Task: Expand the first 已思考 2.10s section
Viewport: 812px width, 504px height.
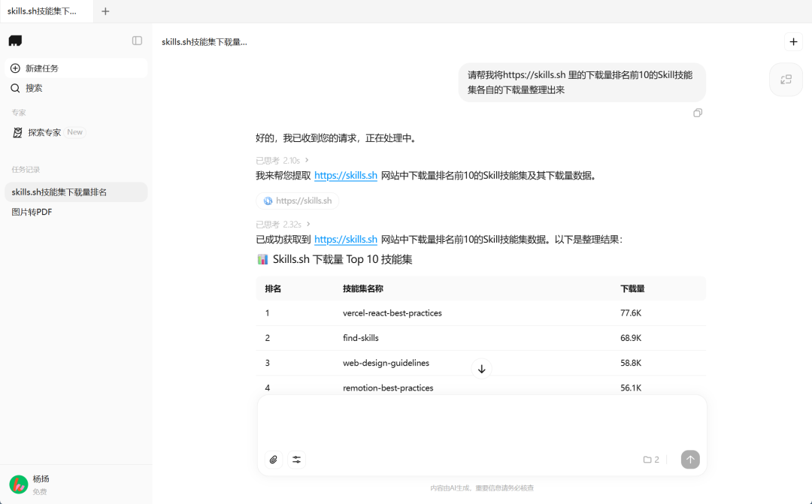Action: (x=282, y=160)
